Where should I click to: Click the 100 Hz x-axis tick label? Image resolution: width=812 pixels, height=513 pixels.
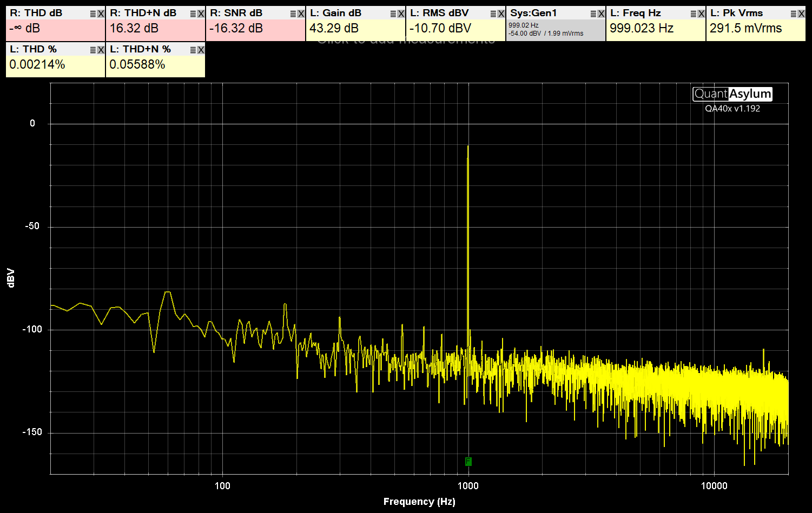(x=222, y=485)
